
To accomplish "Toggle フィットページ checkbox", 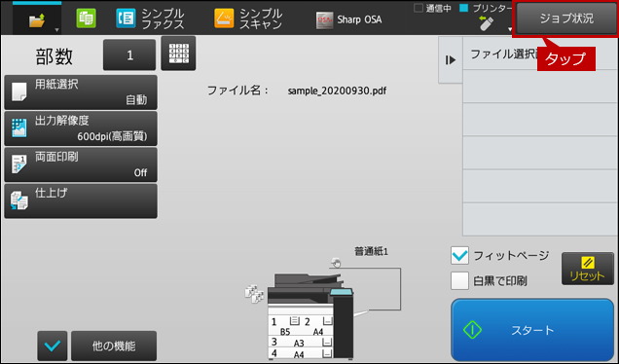I will (459, 256).
